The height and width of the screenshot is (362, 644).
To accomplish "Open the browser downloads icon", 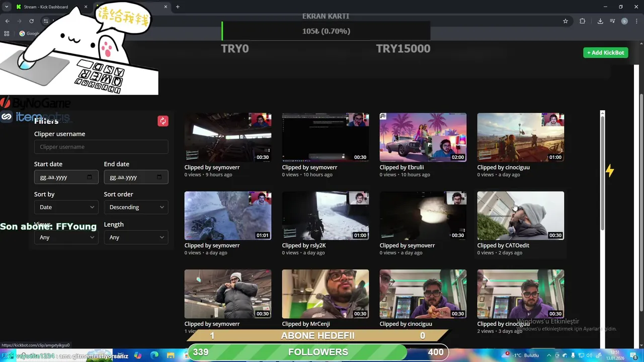I will pyautogui.click(x=600, y=21).
